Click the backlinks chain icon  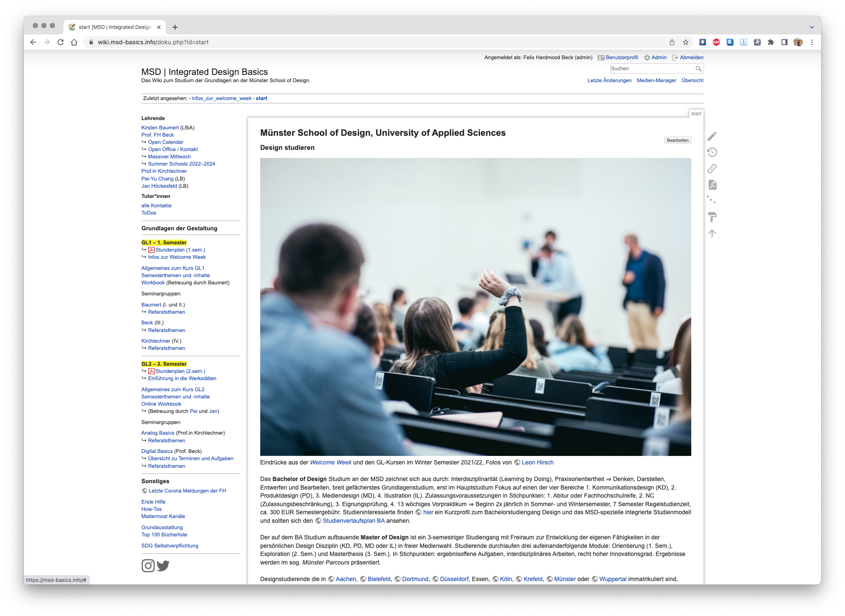(712, 169)
